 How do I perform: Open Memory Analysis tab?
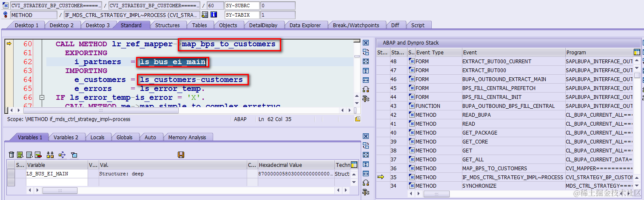pos(187,137)
